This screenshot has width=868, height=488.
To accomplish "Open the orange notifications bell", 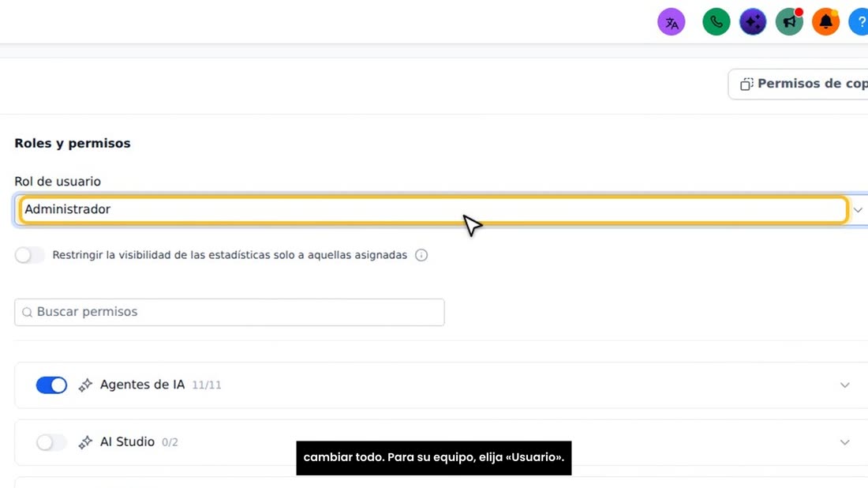I will click(826, 22).
